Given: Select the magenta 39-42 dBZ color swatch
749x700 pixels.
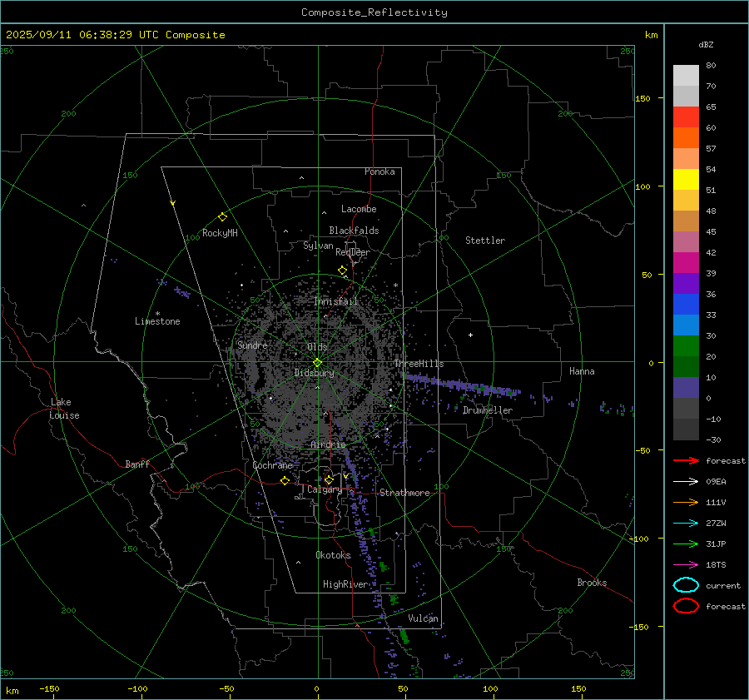Looking at the screenshot, I should (x=686, y=263).
